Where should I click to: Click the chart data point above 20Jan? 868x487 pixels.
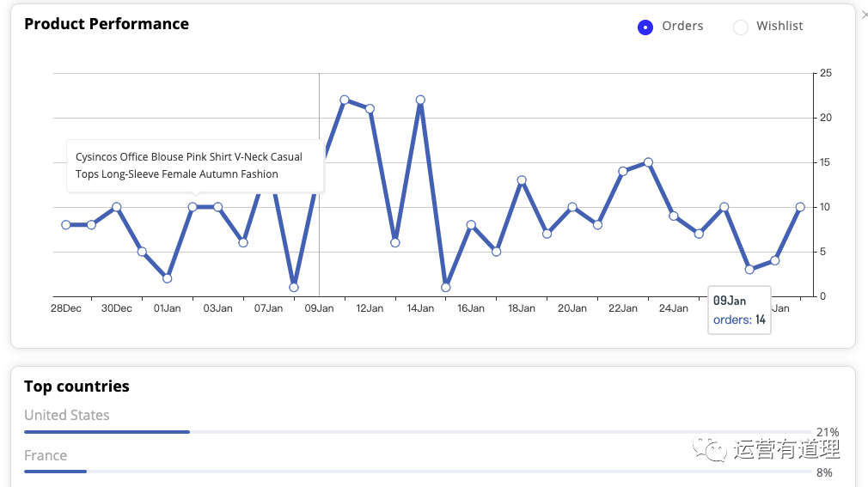click(x=572, y=207)
